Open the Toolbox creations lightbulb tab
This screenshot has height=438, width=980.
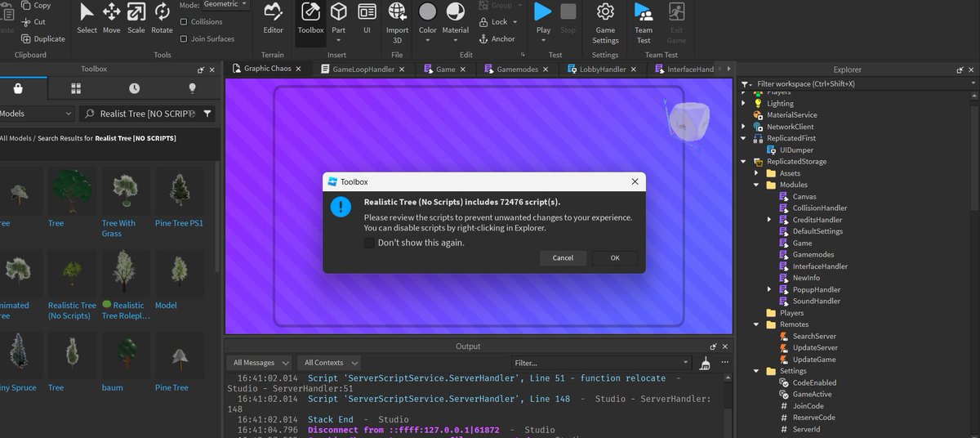click(x=193, y=88)
